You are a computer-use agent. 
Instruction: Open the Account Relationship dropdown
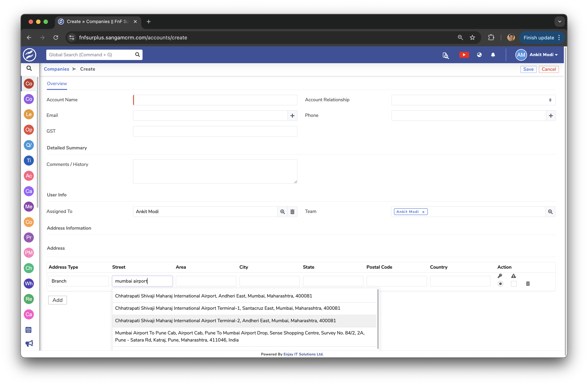point(473,100)
